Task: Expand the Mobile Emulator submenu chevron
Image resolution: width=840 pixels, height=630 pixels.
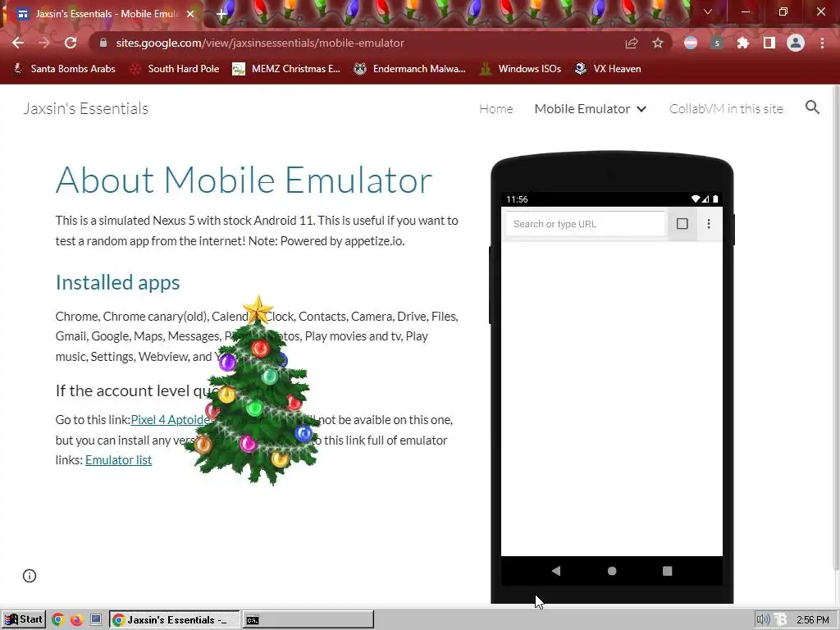Action: 641,109
